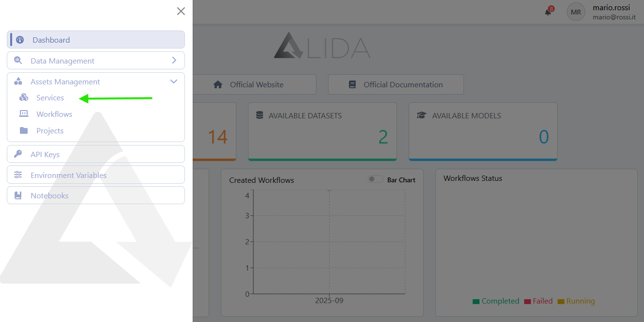Close the side navigation panel

(181, 11)
